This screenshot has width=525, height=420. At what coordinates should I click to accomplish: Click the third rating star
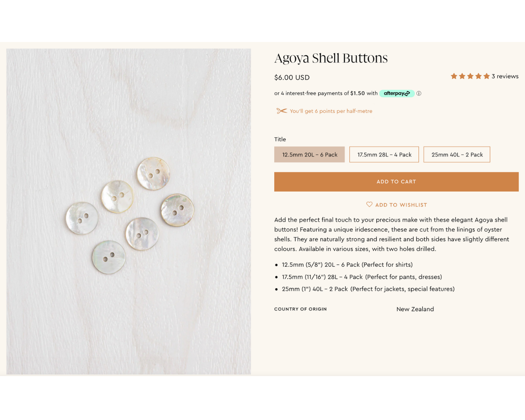coord(470,76)
